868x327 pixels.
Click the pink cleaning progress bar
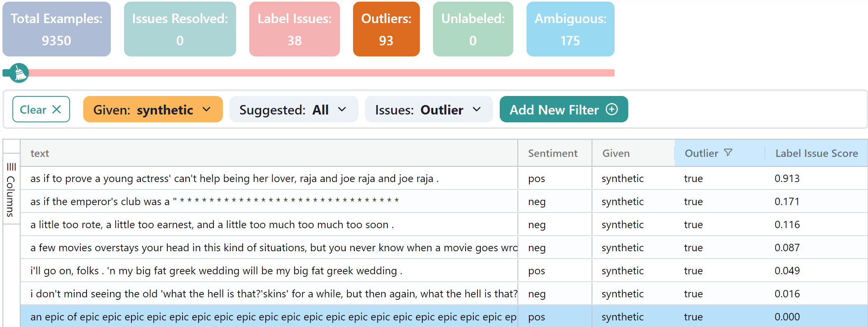pyautogui.click(x=321, y=73)
